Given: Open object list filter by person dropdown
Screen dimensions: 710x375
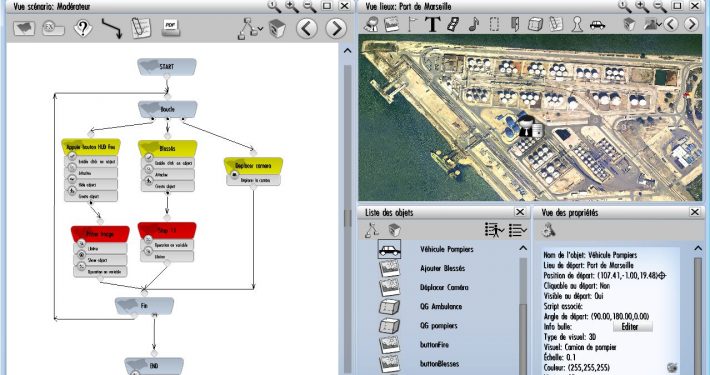Looking at the screenshot, I should 494,230.
